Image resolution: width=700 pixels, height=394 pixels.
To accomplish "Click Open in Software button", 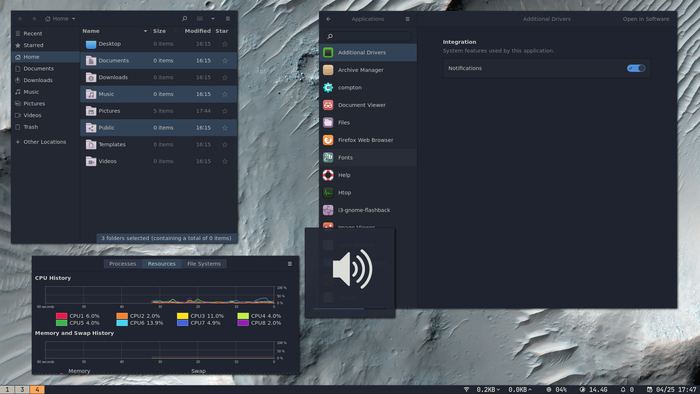I will [646, 19].
